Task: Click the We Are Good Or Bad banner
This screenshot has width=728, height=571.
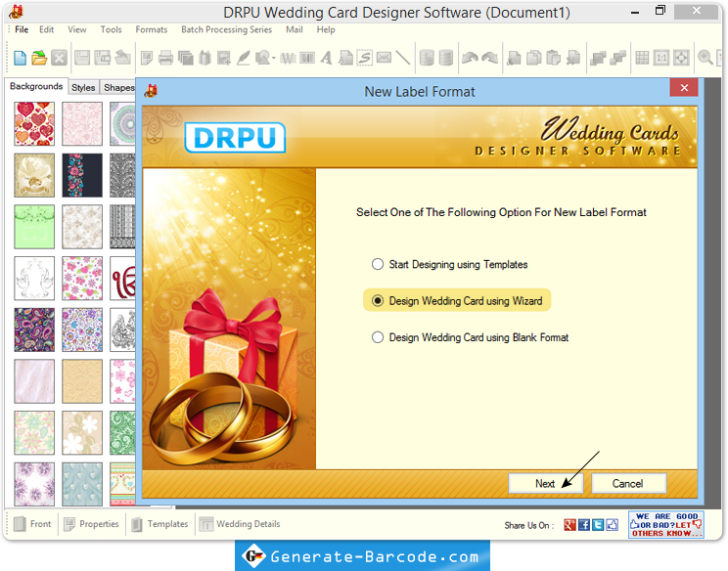Action: point(666,525)
